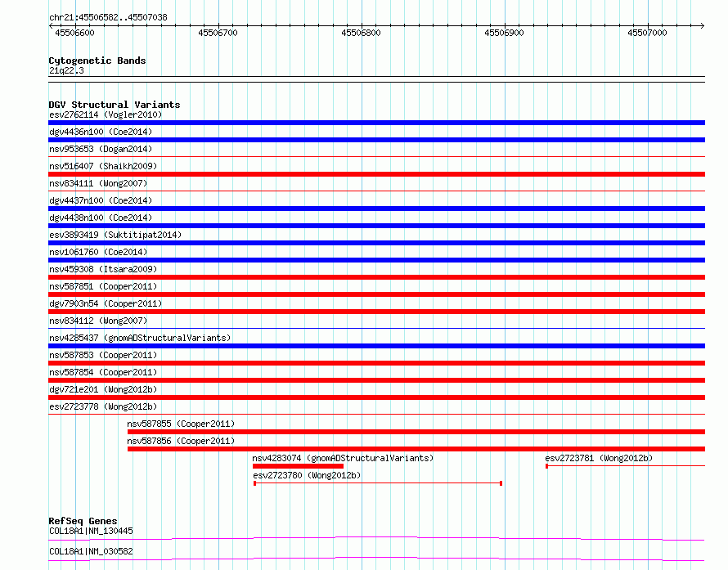
Task: Click the blue bar under dgv4438n100
Action: [x=376, y=226]
